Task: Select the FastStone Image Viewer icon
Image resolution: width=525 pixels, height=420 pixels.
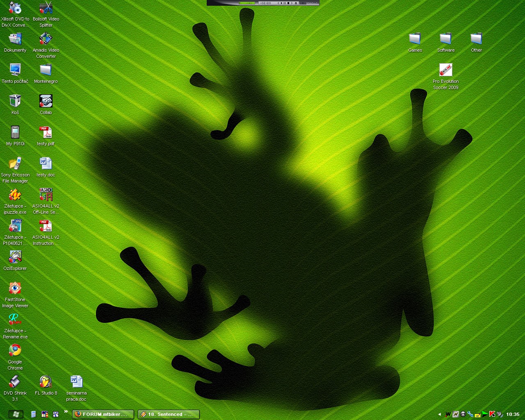Action: coord(15,289)
